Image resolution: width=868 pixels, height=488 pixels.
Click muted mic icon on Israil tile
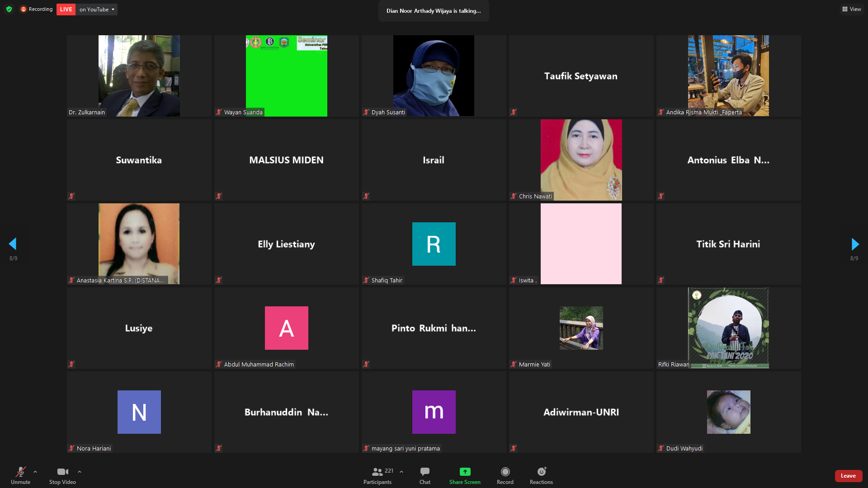[x=366, y=196]
